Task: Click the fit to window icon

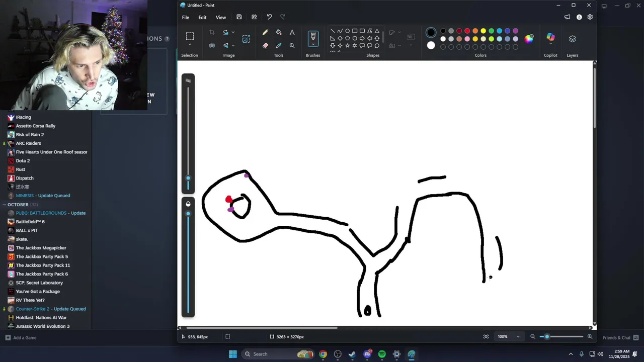Action: pos(486,337)
